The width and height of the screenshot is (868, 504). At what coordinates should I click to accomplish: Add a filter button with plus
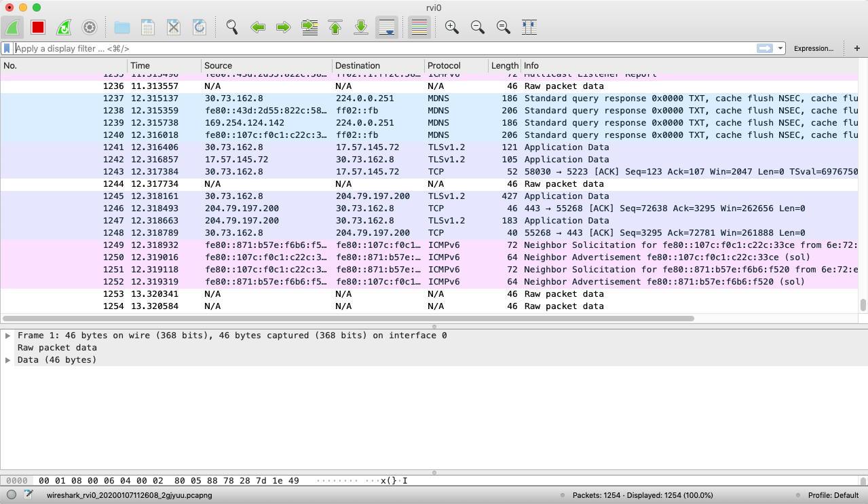point(857,48)
